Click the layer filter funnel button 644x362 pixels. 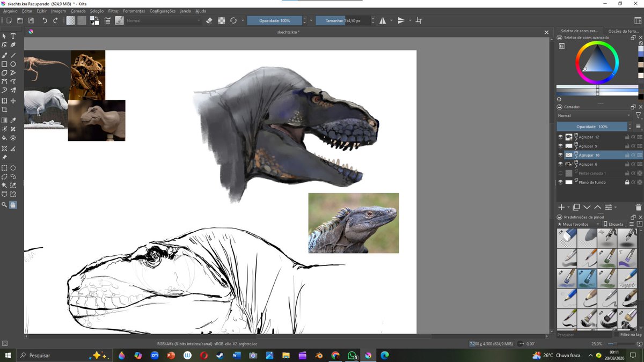coord(639,115)
